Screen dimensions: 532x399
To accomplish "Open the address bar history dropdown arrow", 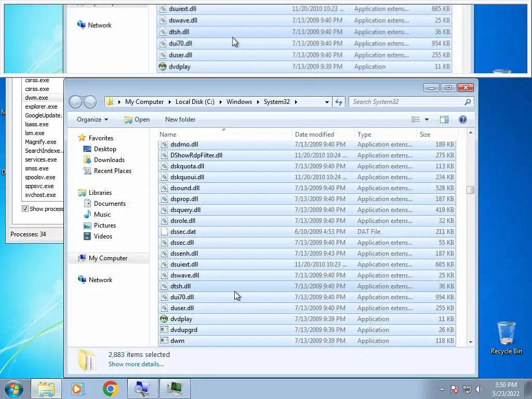I will (x=327, y=102).
